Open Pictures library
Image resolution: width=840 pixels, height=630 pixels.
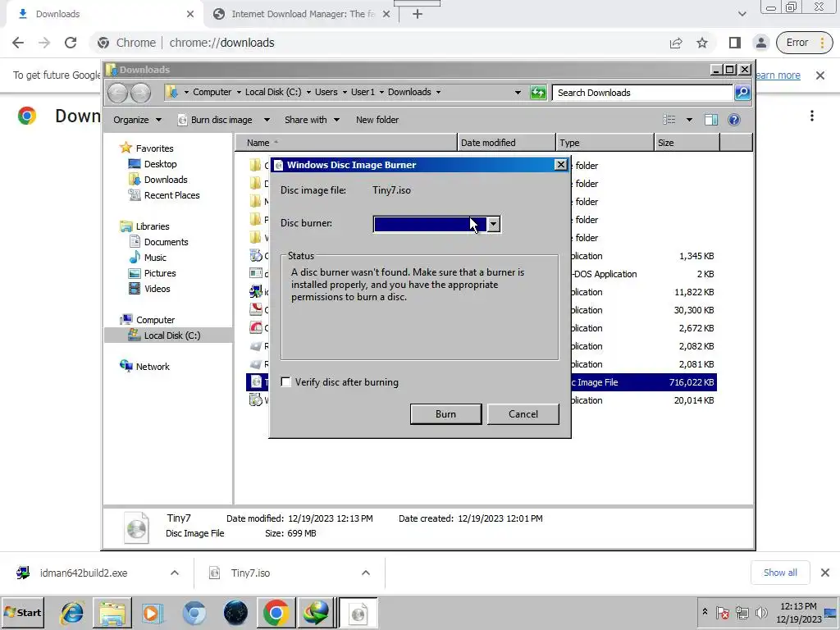[160, 272]
